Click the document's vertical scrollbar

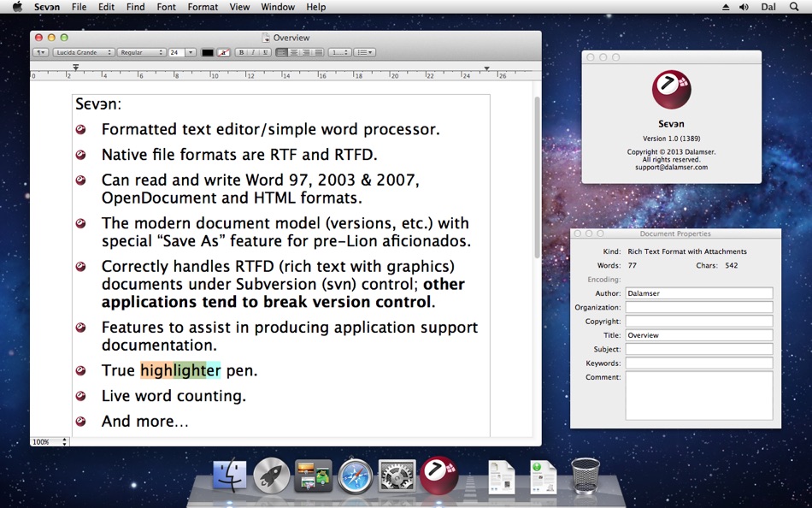537,176
